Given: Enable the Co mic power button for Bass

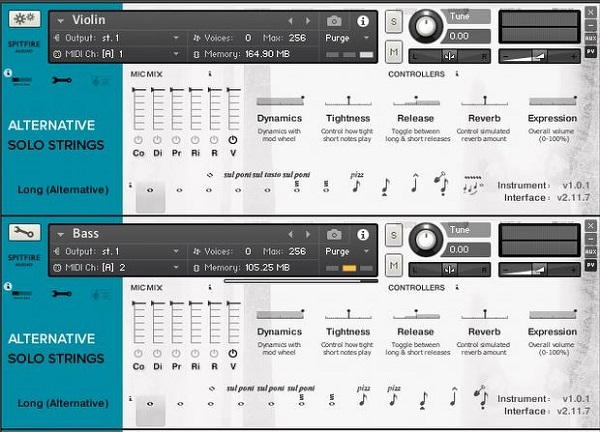Looking at the screenshot, I should click(x=138, y=354).
